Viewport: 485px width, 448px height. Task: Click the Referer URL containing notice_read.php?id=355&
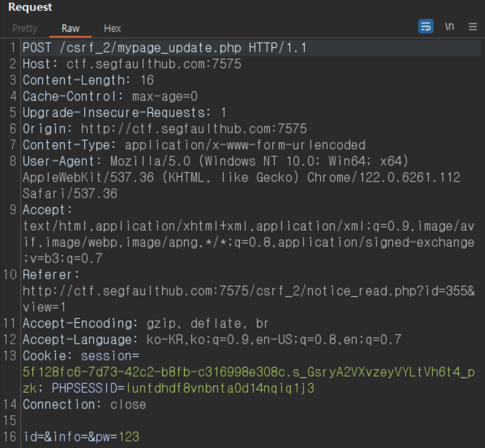pyautogui.click(x=249, y=291)
